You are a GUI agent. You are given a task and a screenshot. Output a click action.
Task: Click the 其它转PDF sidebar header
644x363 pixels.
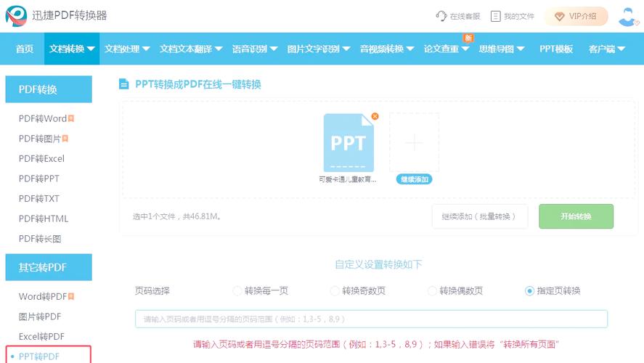coord(49,267)
